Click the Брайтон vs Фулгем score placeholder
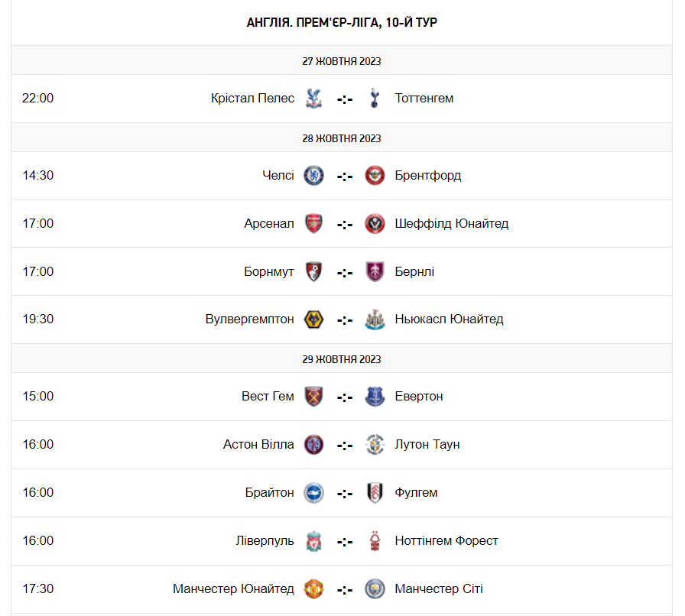Image resolution: width=685 pixels, height=616 pixels. click(345, 494)
